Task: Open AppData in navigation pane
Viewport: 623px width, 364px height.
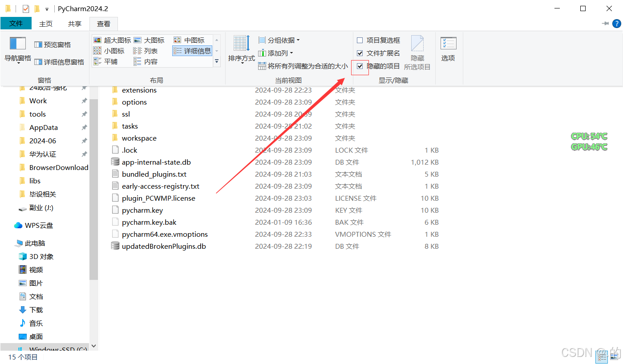Action: 43,127
